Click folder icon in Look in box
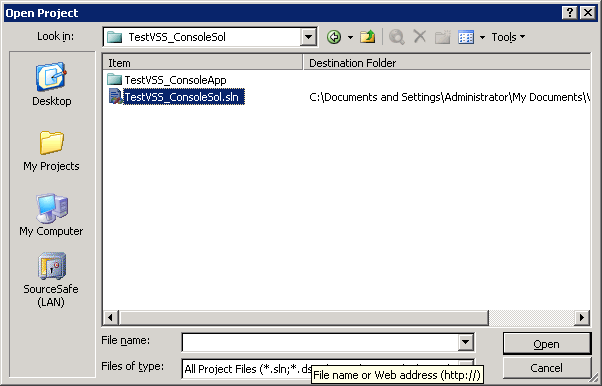This screenshot has height=386, width=602. click(x=115, y=37)
